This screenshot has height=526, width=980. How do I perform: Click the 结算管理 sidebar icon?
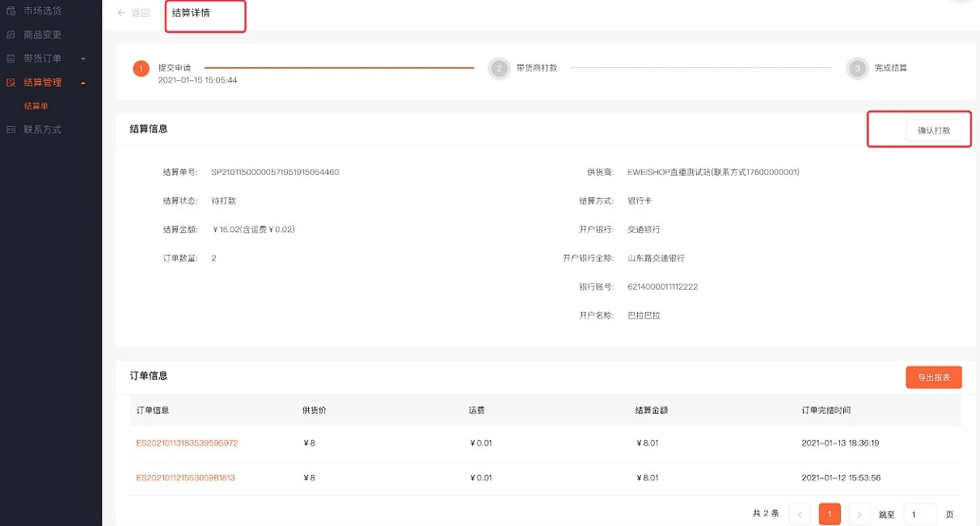[11, 82]
